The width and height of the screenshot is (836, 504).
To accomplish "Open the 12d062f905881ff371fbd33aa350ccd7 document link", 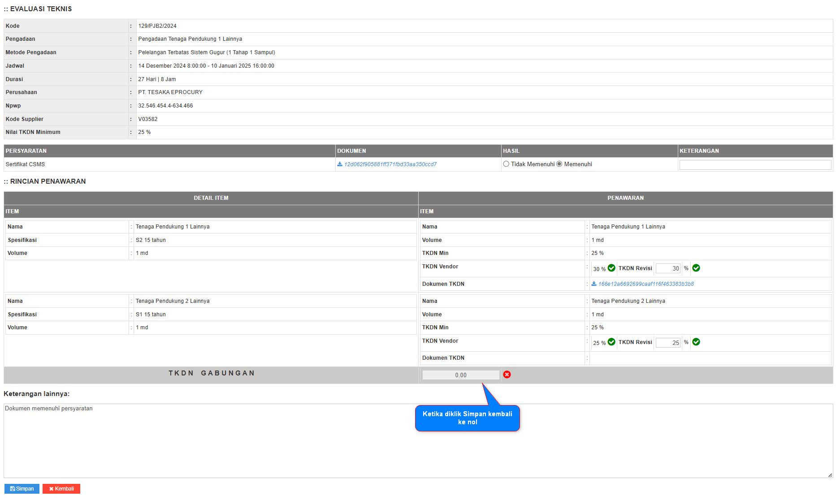I will click(390, 164).
